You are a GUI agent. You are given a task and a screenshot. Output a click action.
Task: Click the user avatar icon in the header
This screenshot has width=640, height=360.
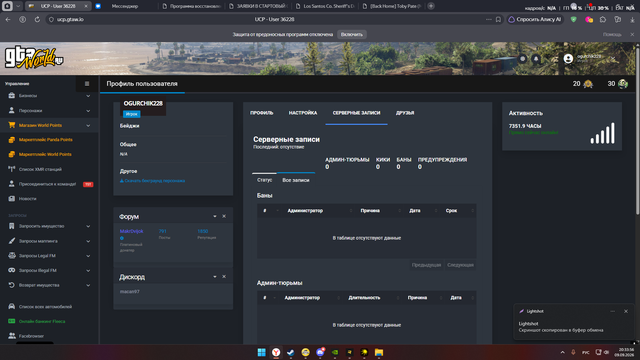[x=568, y=59]
